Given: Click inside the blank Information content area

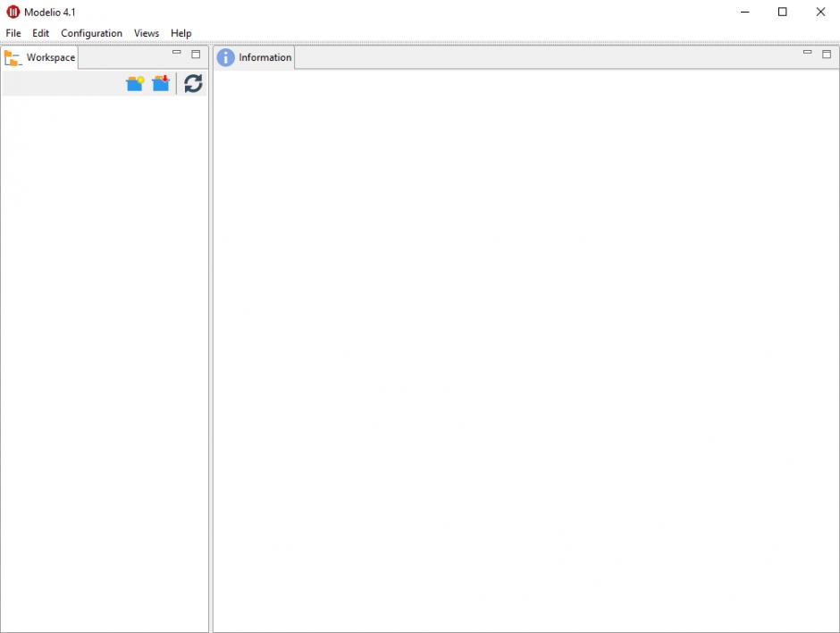Looking at the screenshot, I should (x=525, y=349).
